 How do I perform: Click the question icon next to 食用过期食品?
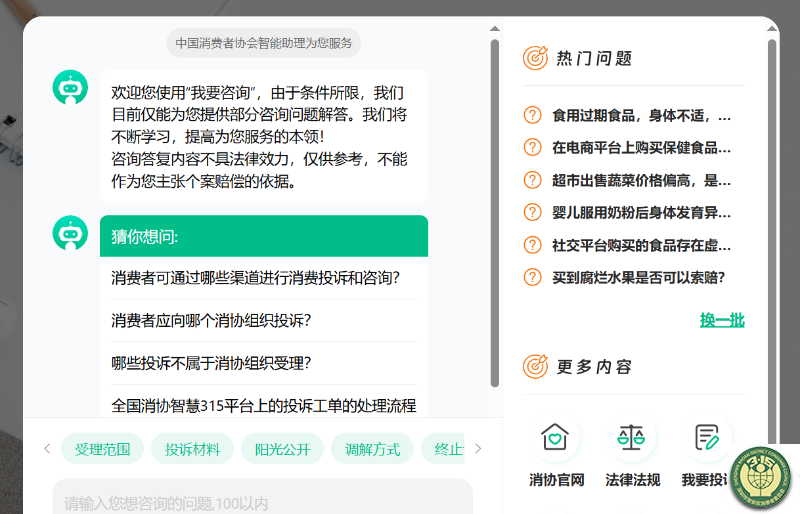(533, 115)
